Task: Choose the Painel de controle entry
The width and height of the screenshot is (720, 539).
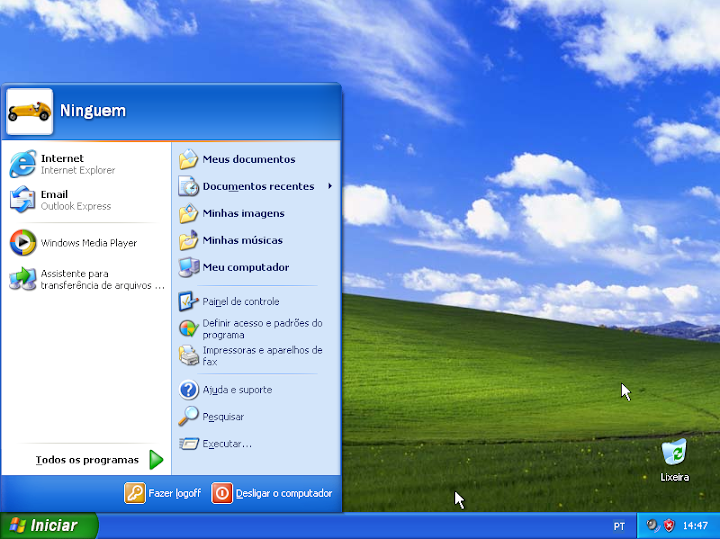Action: tap(256, 302)
